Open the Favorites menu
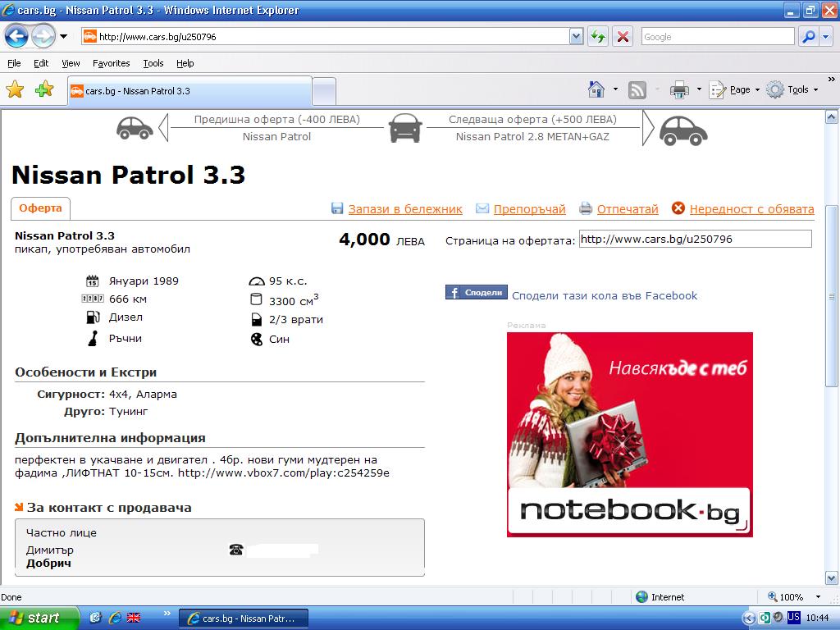Image resolution: width=840 pixels, height=630 pixels. tap(111, 63)
